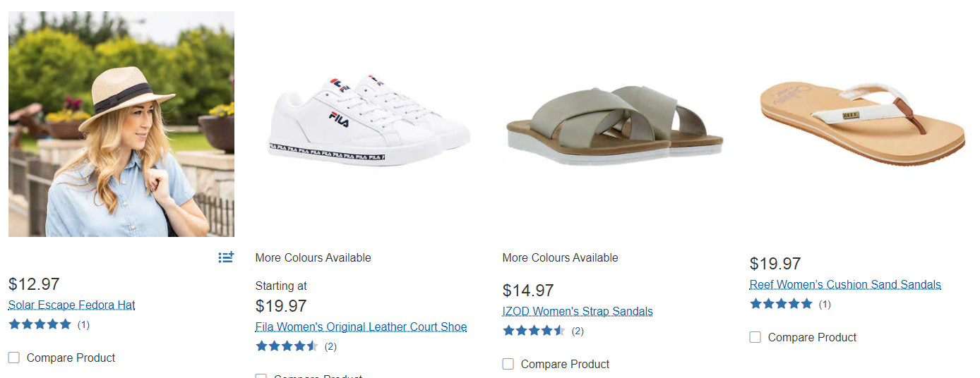Image resolution: width=980 pixels, height=378 pixels.
Task: Click the IZOD sandals star rating
Action: pos(534,331)
